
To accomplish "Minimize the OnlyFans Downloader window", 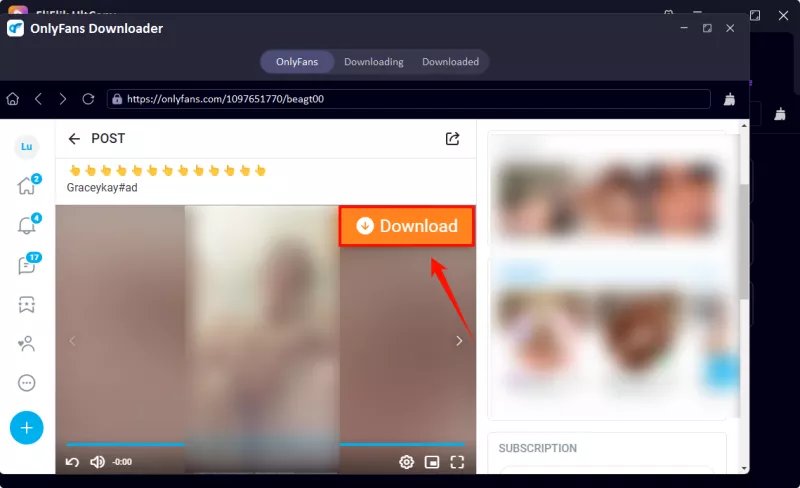I will click(684, 28).
